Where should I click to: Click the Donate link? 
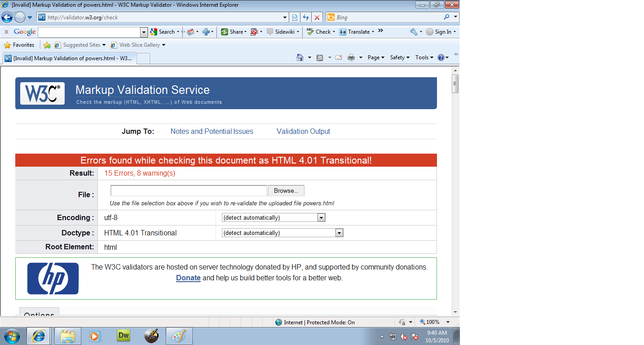tap(188, 278)
